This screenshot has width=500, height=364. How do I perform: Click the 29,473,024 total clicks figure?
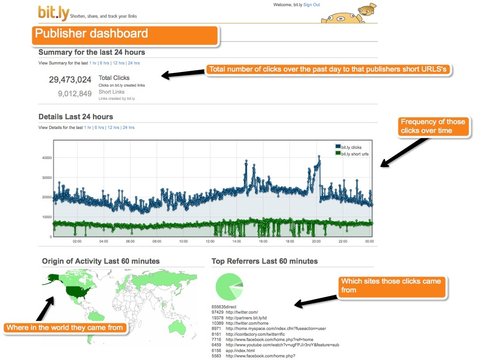click(x=70, y=80)
